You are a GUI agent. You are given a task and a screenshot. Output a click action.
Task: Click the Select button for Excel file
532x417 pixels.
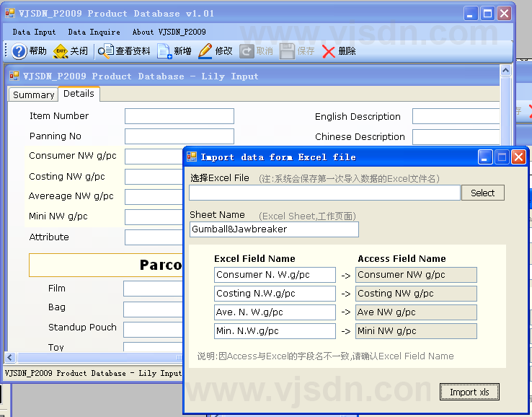pos(482,193)
